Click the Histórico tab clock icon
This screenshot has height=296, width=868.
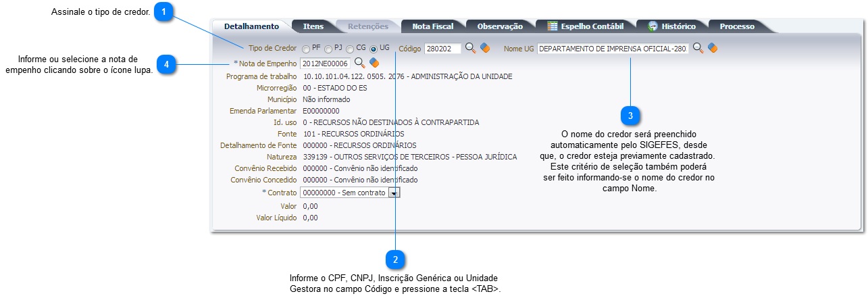click(x=653, y=26)
